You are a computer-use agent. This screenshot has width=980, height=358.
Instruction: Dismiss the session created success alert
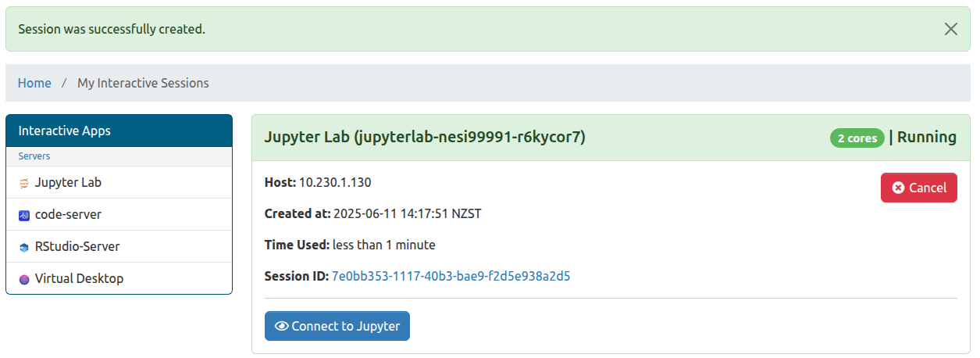[950, 30]
